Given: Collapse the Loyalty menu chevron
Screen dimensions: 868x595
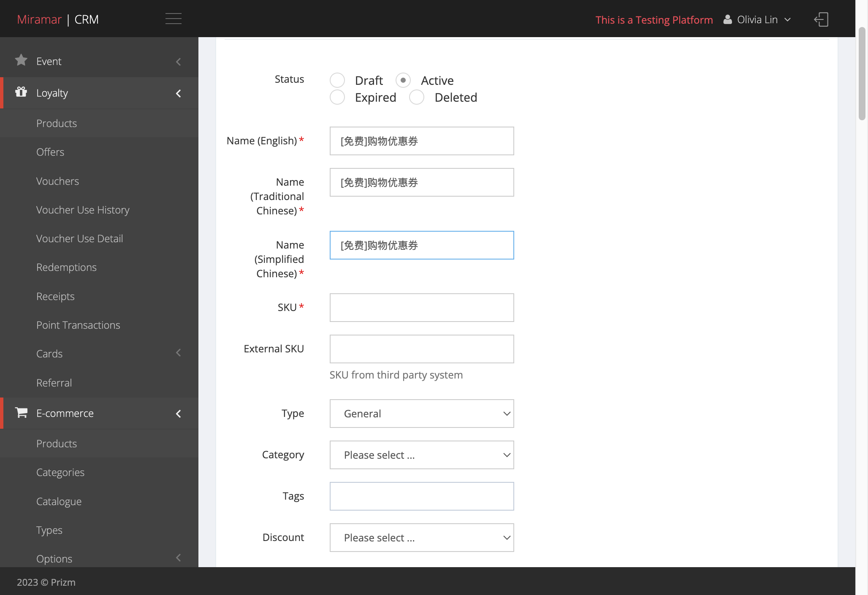Looking at the screenshot, I should (x=179, y=93).
